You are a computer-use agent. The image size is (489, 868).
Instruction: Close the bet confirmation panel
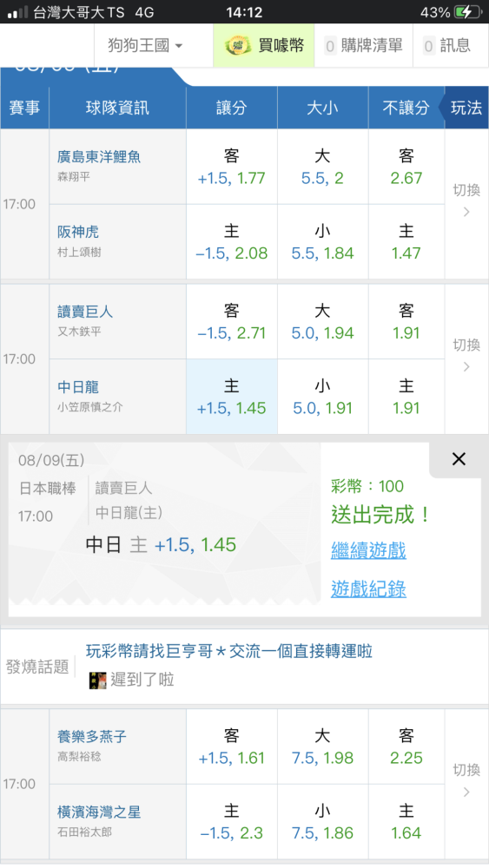[x=459, y=459]
